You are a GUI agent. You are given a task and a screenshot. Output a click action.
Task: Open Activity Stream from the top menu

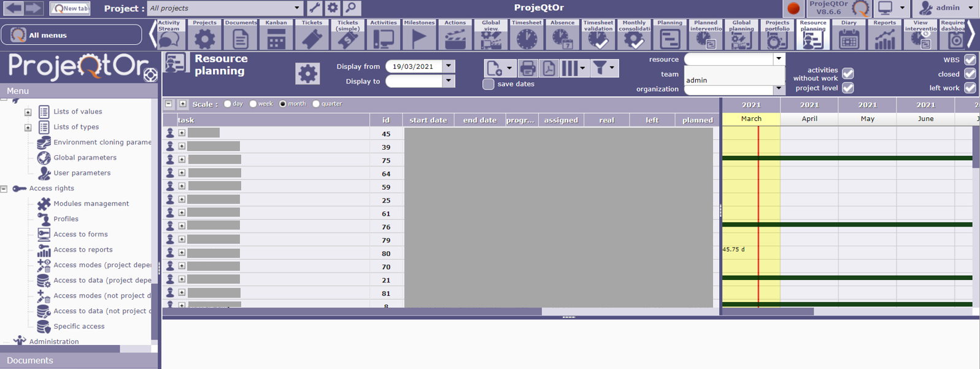pyautogui.click(x=169, y=35)
